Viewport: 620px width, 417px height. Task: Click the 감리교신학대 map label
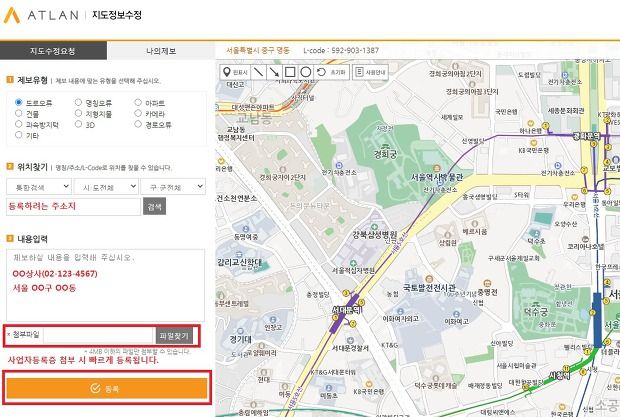click(240, 262)
